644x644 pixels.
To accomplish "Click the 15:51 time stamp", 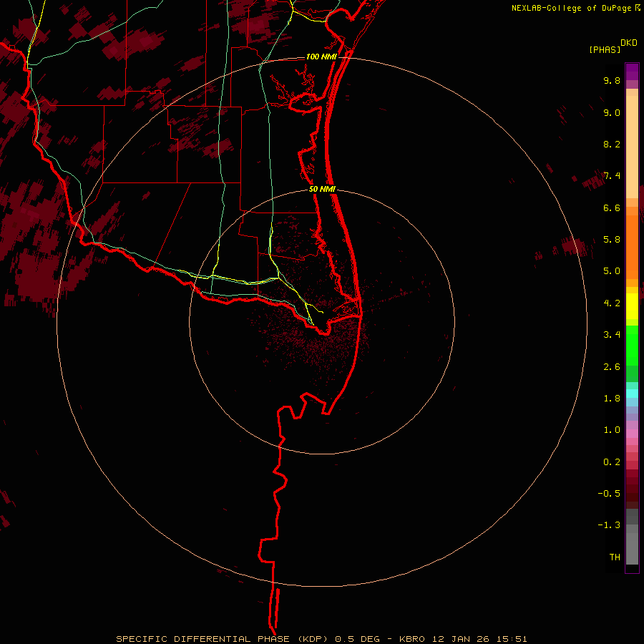I will (x=512, y=639).
